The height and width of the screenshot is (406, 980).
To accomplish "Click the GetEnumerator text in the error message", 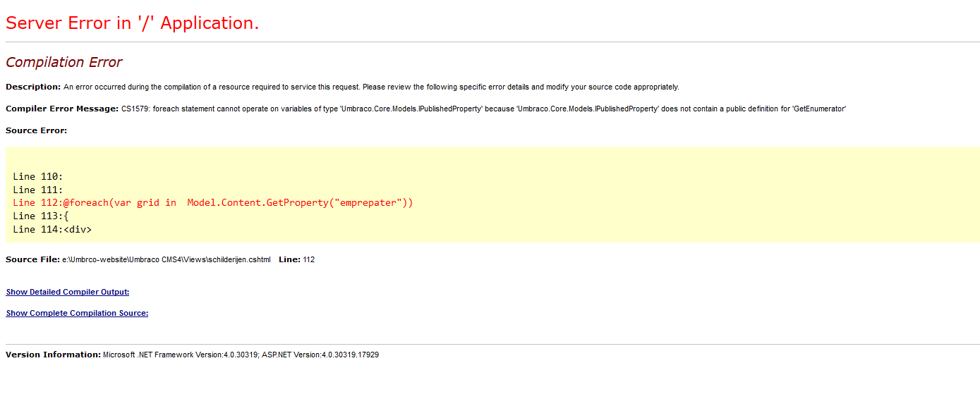I will pos(820,109).
